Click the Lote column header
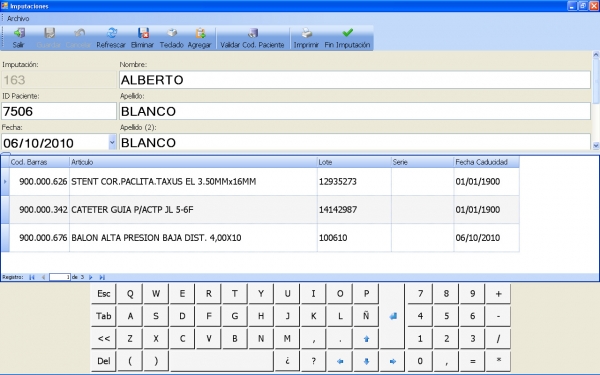 pos(354,162)
